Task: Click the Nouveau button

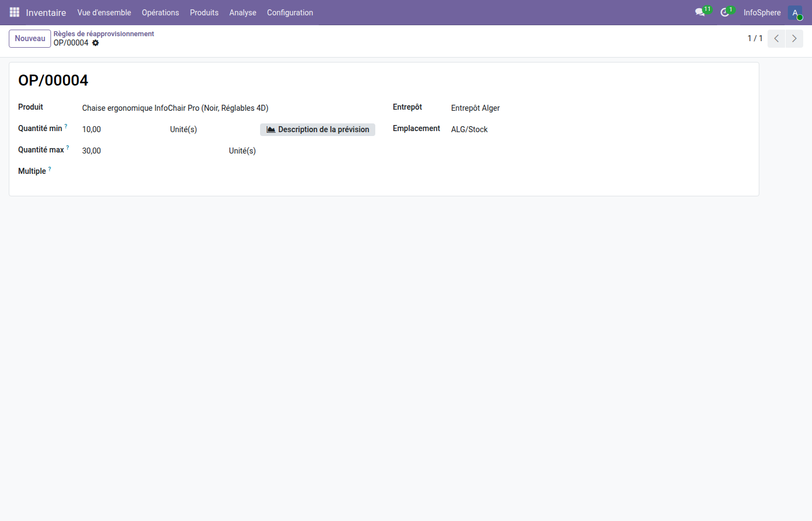Action: 30,38
